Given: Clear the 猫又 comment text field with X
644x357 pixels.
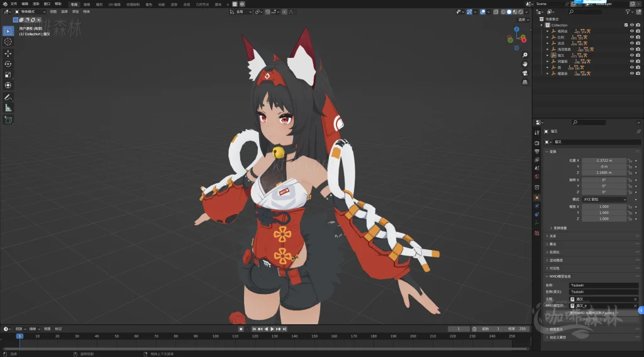Looking at the screenshot, I should tap(635, 299).
